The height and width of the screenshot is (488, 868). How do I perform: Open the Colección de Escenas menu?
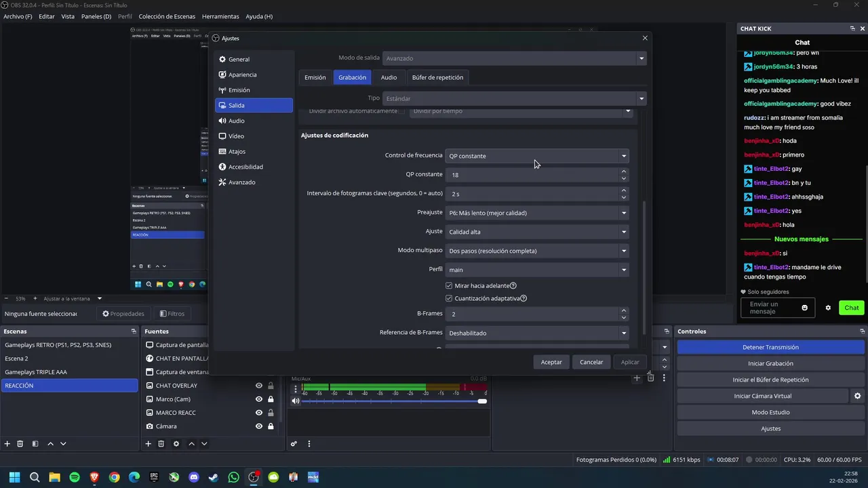click(x=167, y=16)
